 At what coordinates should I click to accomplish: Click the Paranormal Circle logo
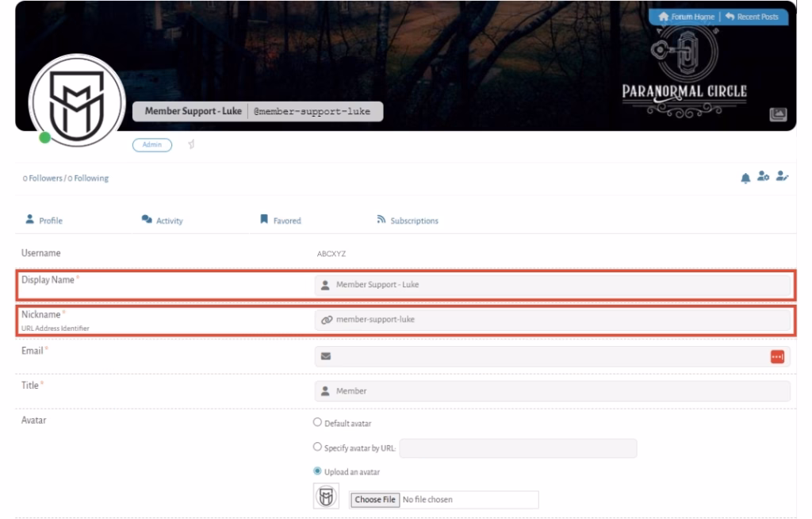684,71
